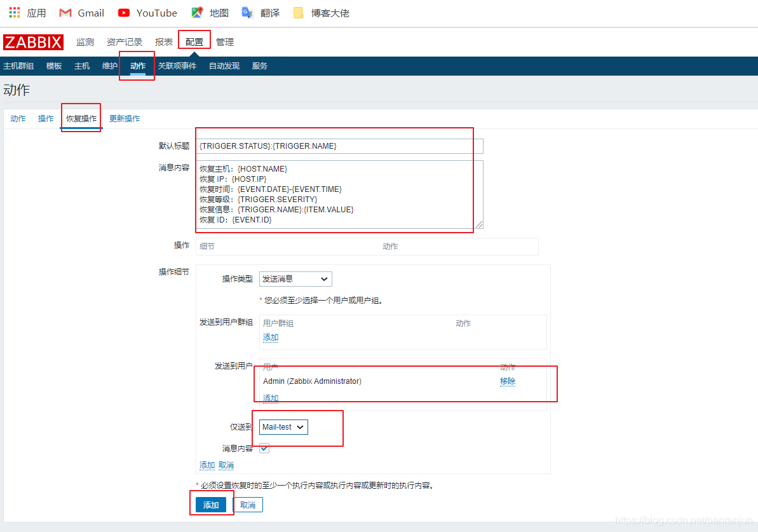Go to 服务 submenu
The image size is (758, 532).
pos(260,65)
